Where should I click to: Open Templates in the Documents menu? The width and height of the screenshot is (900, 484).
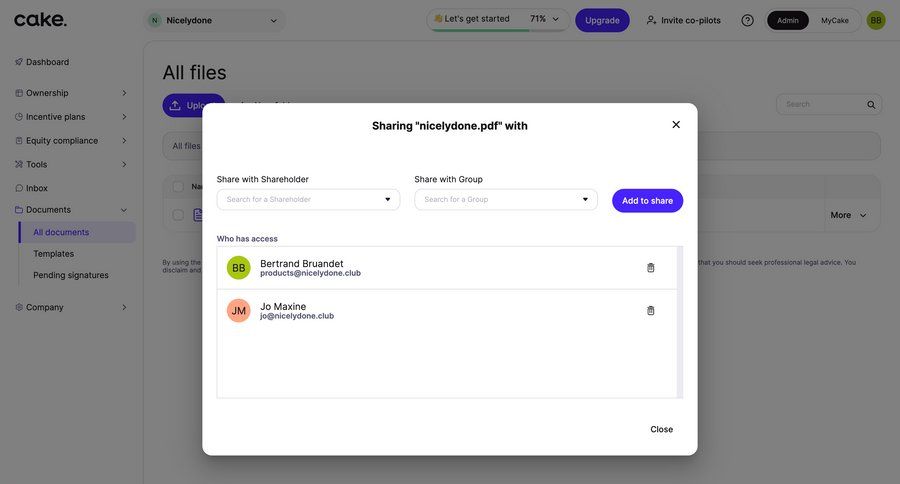point(53,254)
